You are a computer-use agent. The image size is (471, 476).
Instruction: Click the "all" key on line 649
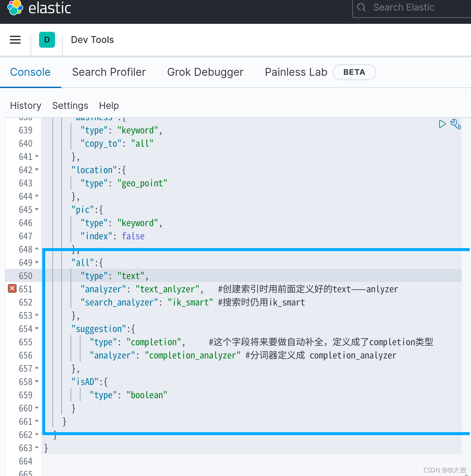[x=83, y=262]
